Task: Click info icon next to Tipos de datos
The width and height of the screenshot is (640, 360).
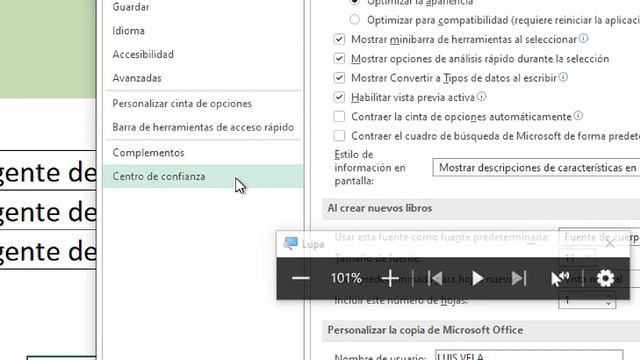Action: [563, 77]
